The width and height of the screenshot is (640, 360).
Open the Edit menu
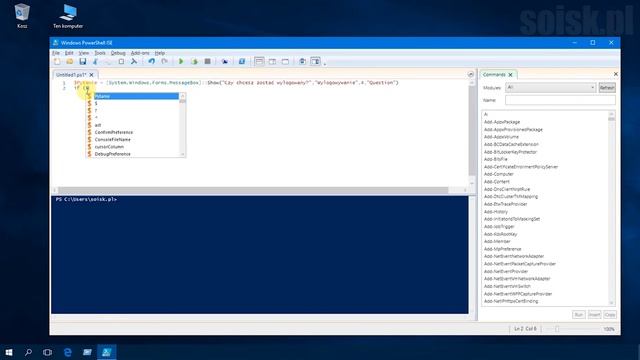(x=69, y=53)
